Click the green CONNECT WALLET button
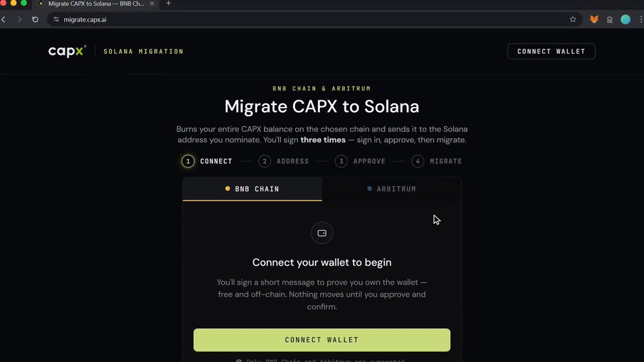This screenshot has height=362, width=644. click(322, 340)
